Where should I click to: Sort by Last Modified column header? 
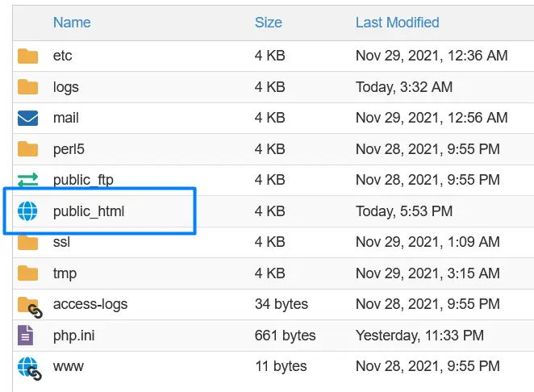click(397, 23)
